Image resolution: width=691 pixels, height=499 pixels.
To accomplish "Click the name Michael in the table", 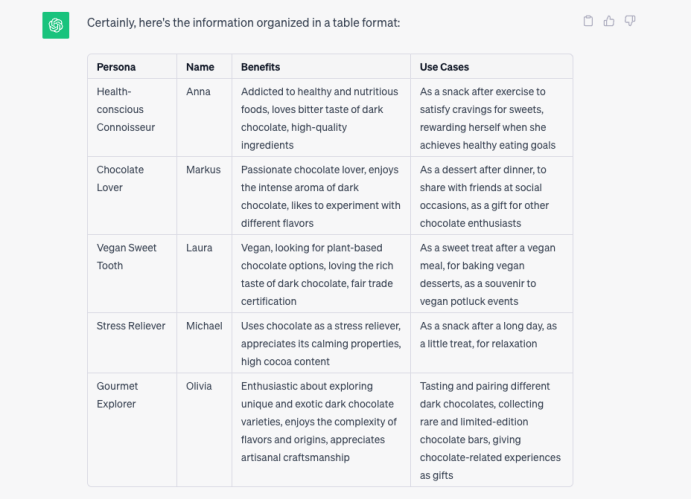I will (205, 326).
